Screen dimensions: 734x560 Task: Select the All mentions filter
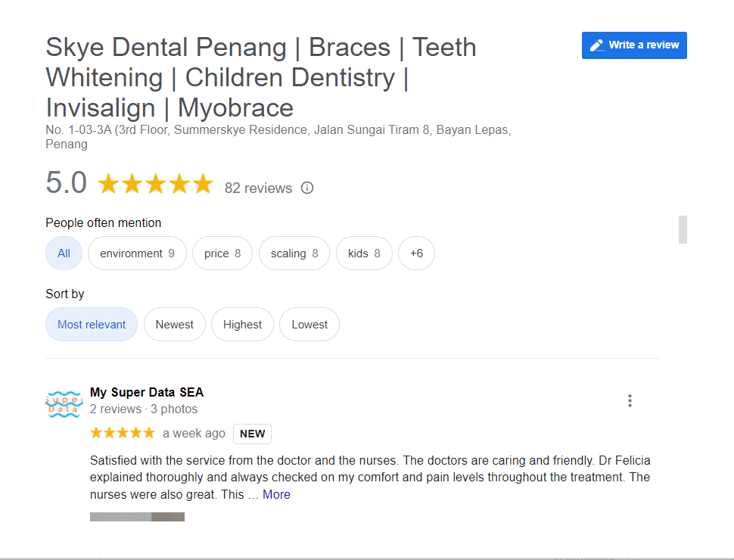(64, 254)
